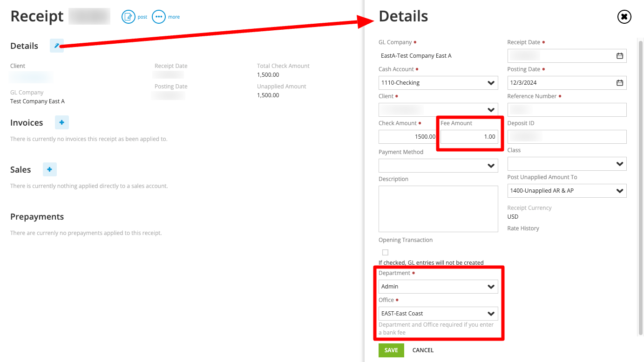Add an invoice with the plus icon

pos(62,122)
